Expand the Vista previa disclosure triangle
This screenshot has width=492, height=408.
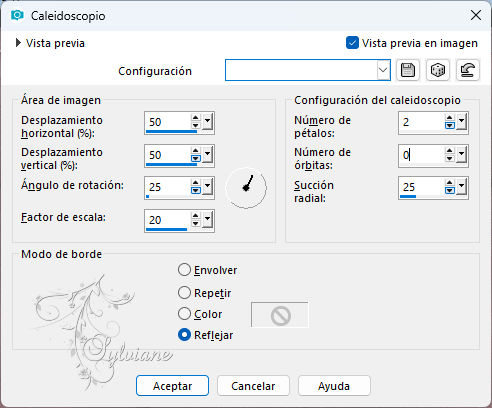pyautogui.click(x=18, y=43)
